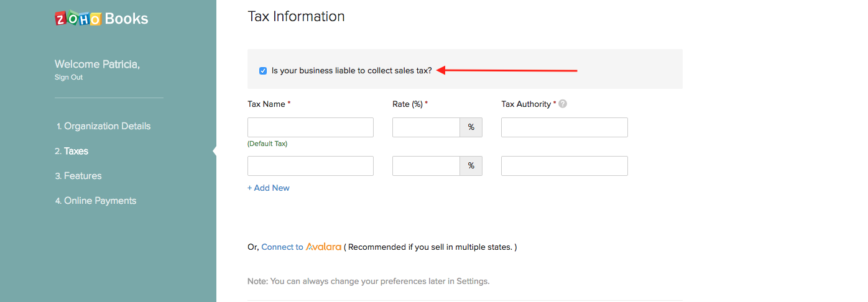
Task: Click the Zoho Books logo
Action: 101,19
